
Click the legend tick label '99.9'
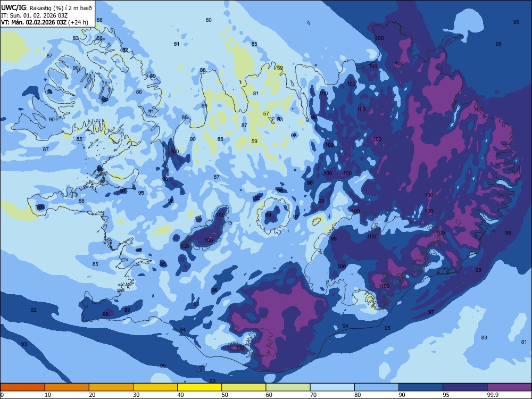tap(492, 395)
